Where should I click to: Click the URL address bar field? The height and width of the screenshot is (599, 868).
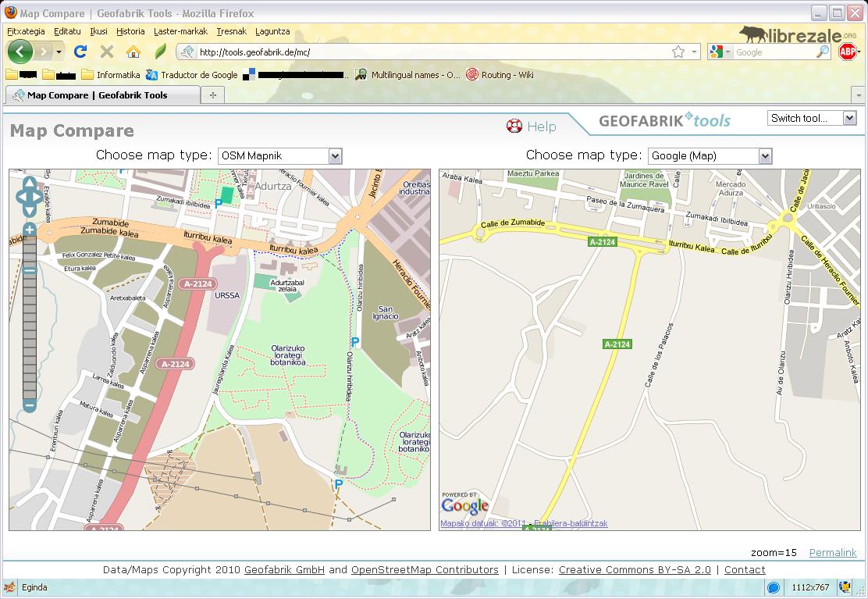point(429,52)
